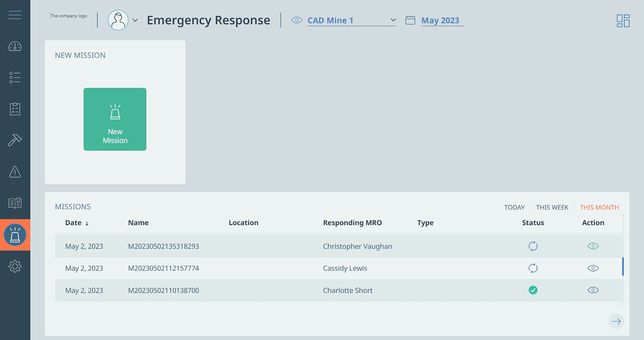Click the layout grid icon in the top right
The image size is (644, 340).
(623, 21)
